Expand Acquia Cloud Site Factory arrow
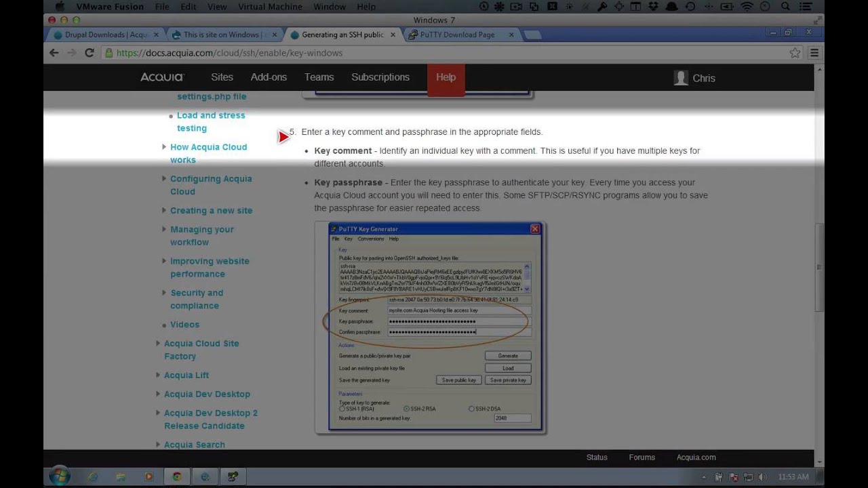This screenshot has height=488, width=868. (x=158, y=343)
